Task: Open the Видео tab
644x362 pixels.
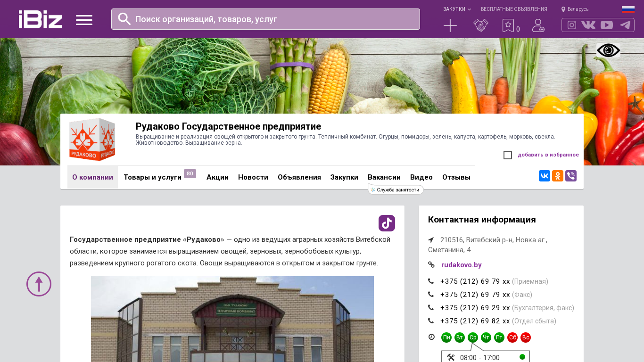Action: tap(421, 177)
